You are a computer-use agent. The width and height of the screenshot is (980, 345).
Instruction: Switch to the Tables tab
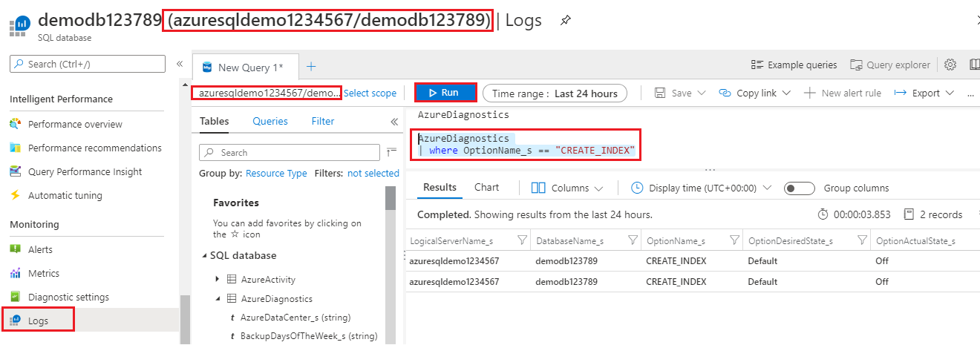[214, 121]
